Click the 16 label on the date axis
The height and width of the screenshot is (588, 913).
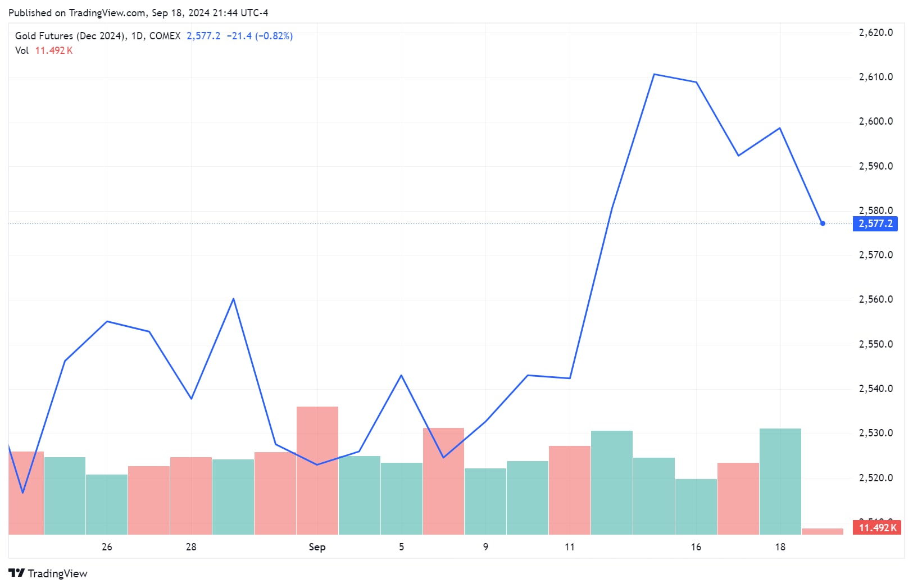[696, 547]
